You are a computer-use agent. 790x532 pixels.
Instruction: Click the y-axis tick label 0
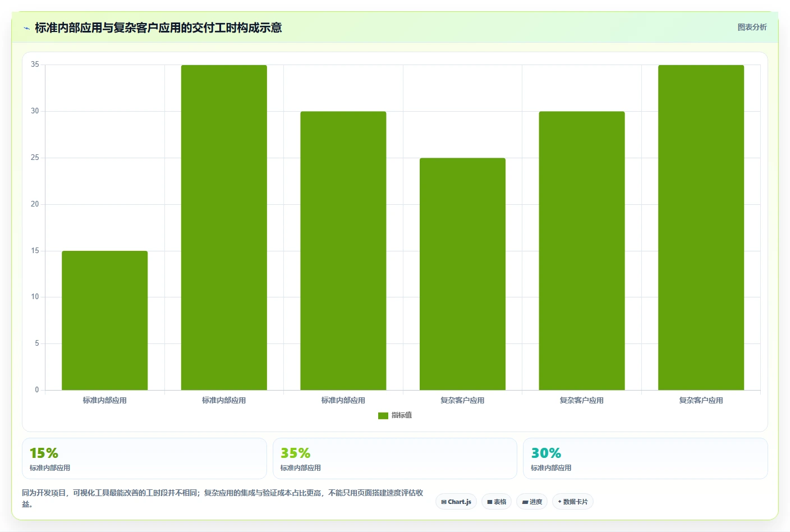(37, 390)
